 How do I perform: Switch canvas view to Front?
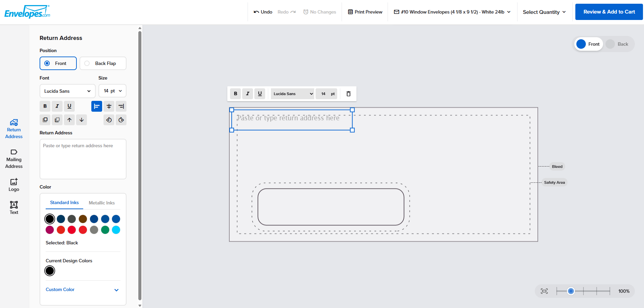tap(589, 44)
